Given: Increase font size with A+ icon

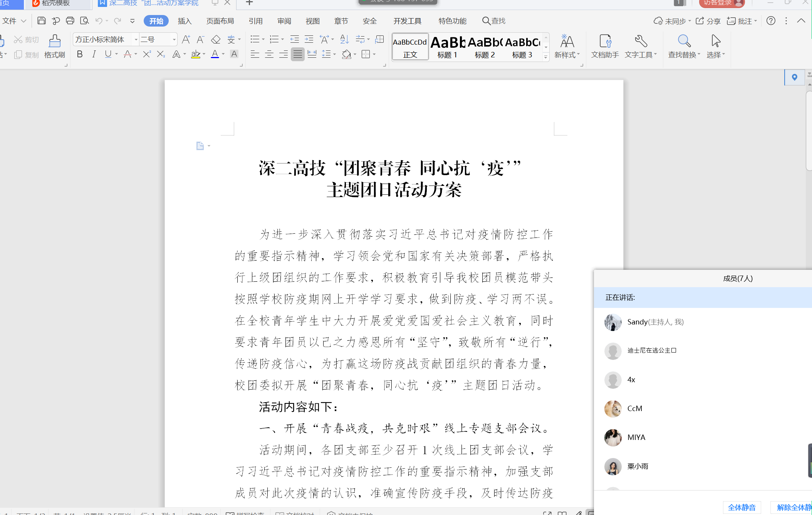Looking at the screenshot, I should [x=186, y=39].
